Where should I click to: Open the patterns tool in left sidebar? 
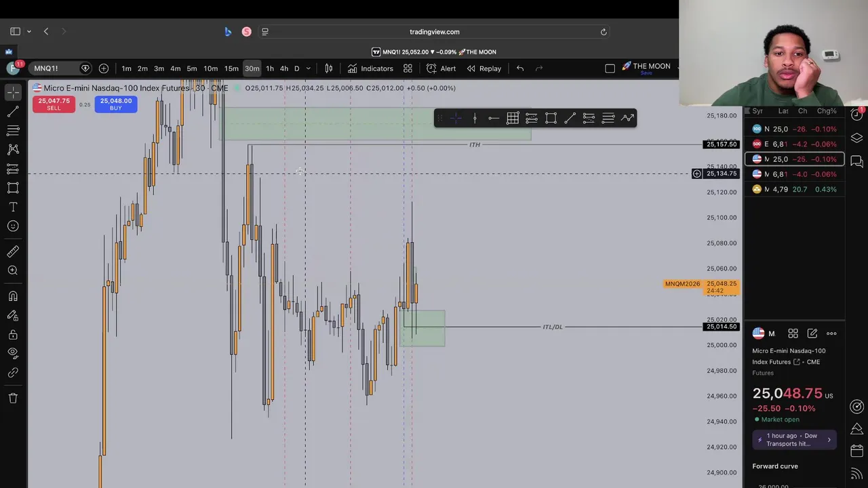13,149
